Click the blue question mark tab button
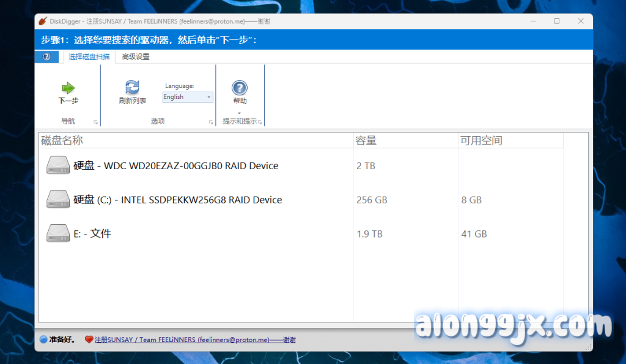Viewport: 626px width, 364px height. point(46,57)
